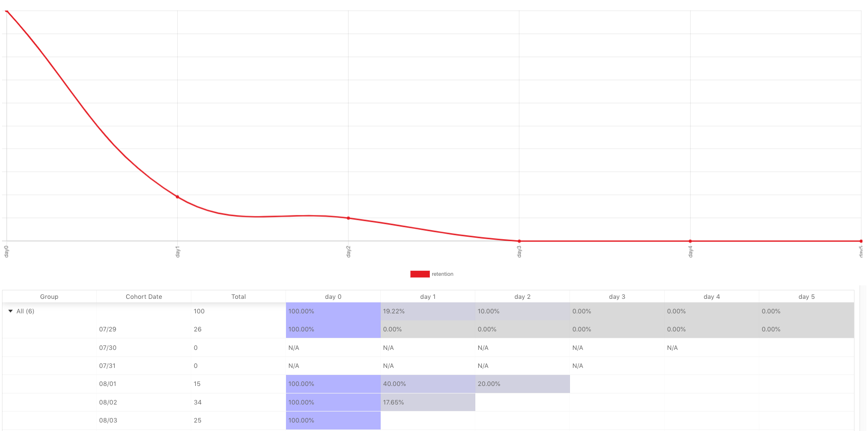Image resolution: width=868 pixels, height=431 pixels.
Task: Click the Group column header
Action: (x=49, y=296)
